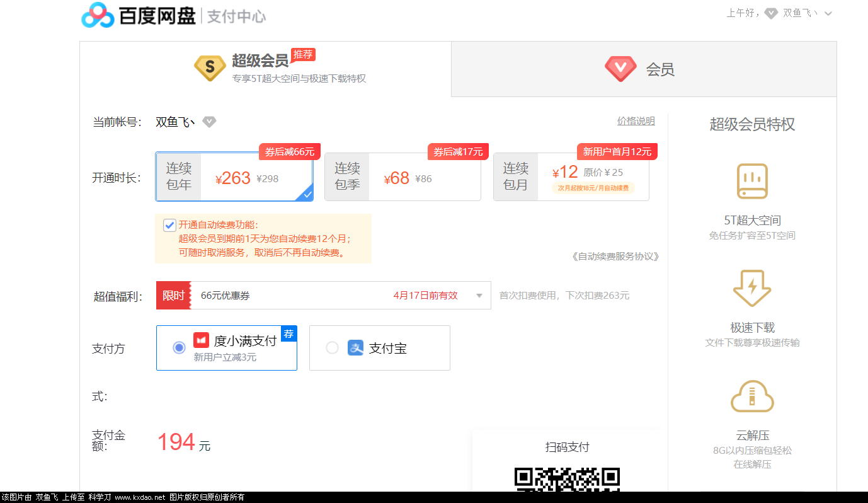Screen dimensions: 868x503
Task: Click the 扫码支付 heading
Action: 567,447
